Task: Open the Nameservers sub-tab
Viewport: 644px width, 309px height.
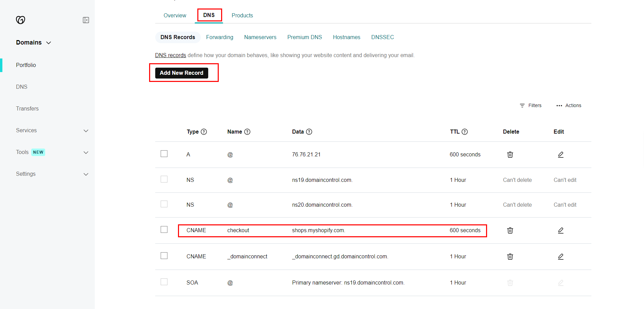Action: (260, 37)
